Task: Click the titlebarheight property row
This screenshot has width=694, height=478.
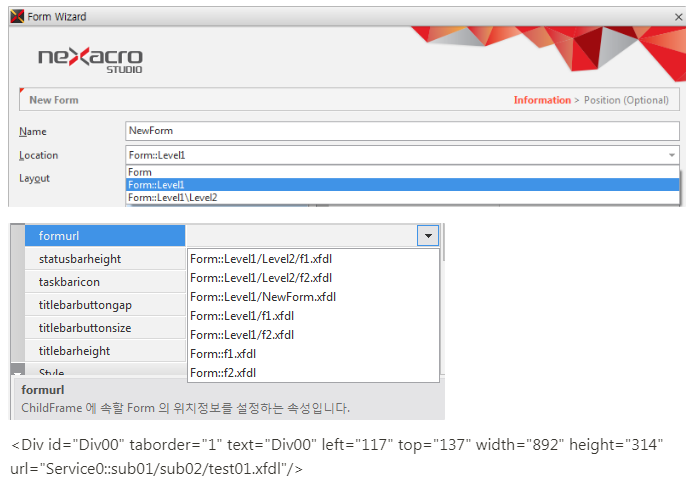Action: [x=104, y=351]
